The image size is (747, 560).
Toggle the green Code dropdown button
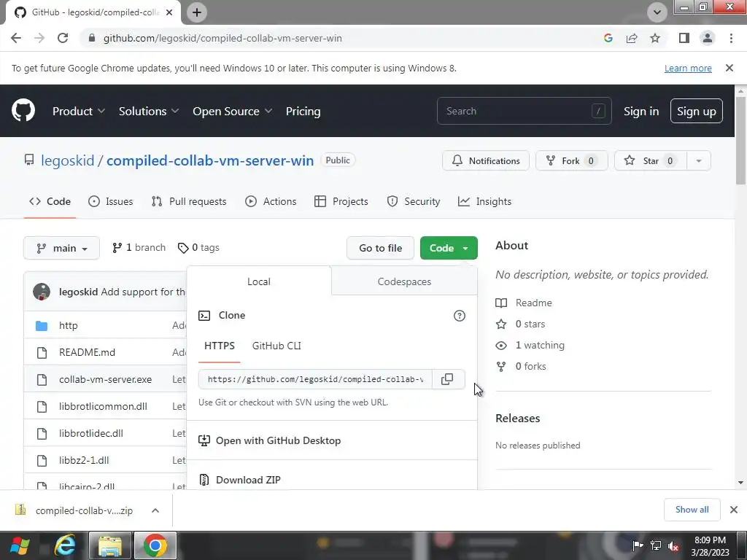pos(449,248)
